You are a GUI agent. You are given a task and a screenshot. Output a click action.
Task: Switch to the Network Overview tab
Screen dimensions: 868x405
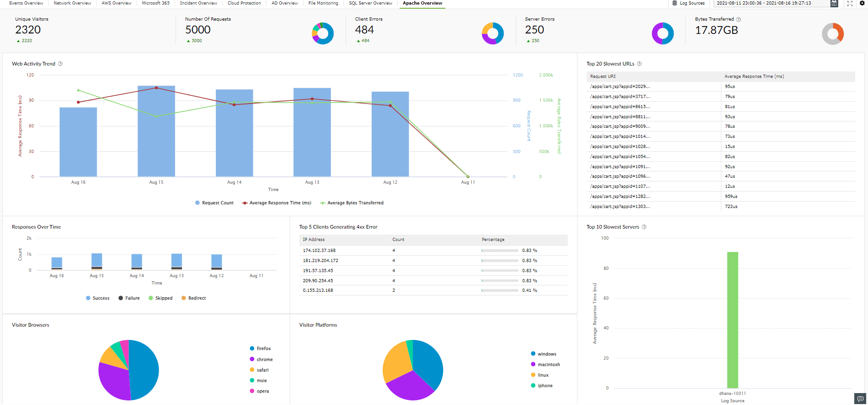pos(72,3)
